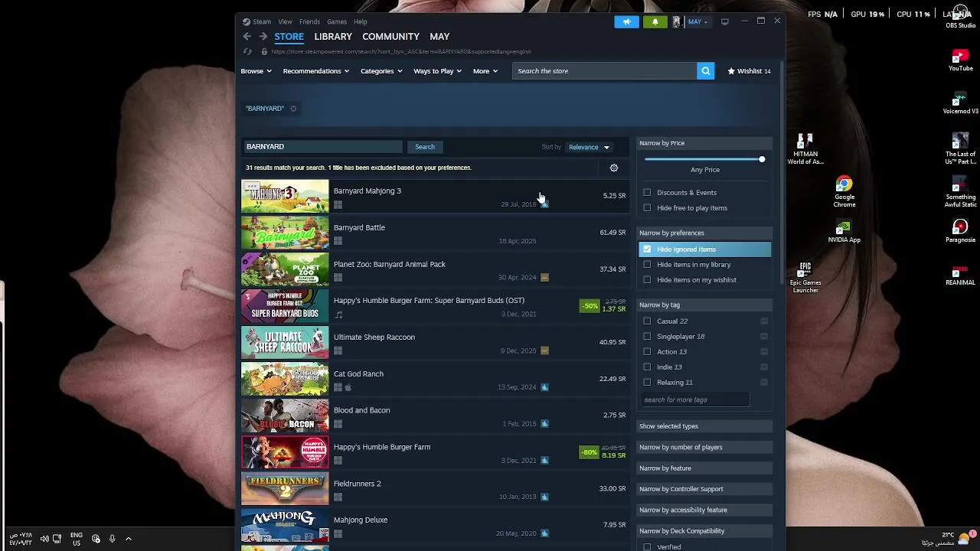Screen dimensions: 980x551
Task: Go forward with the forward arrow
Action: (263, 37)
